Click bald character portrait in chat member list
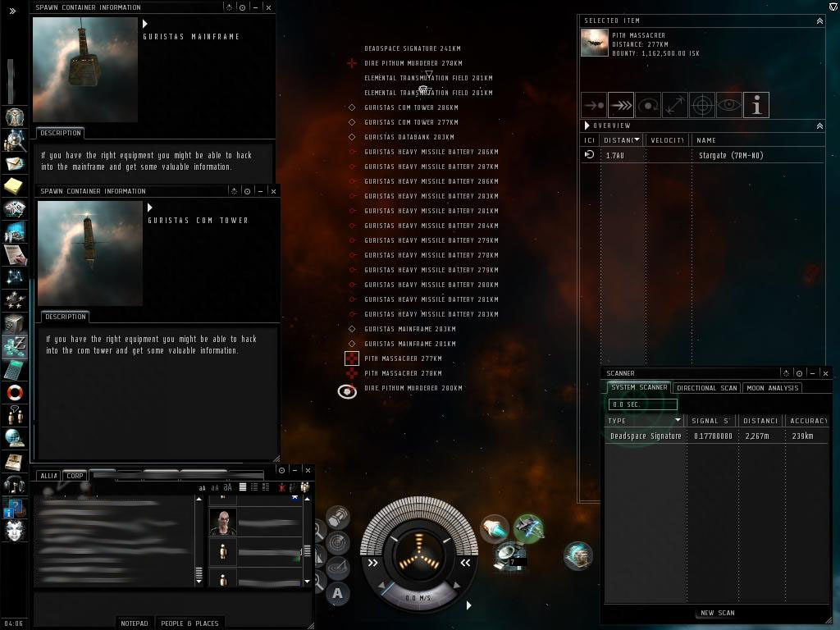Screen dimensions: 840x630 (x=223, y=523)
